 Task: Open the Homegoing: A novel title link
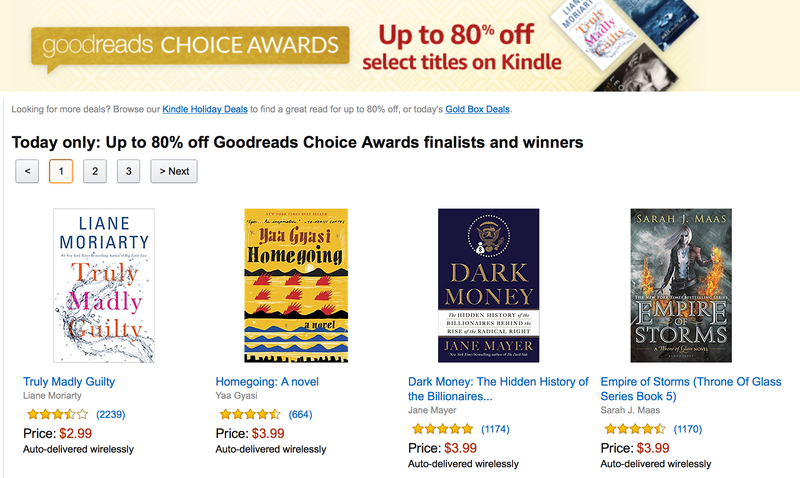pos(267,382)
